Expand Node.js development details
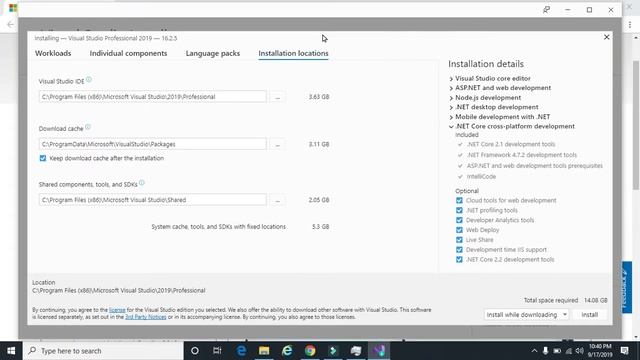 point(451,98)
